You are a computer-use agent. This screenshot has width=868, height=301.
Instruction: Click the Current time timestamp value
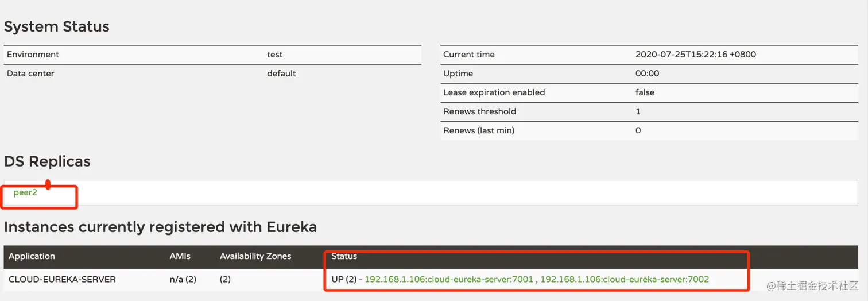tap(695, 55)
